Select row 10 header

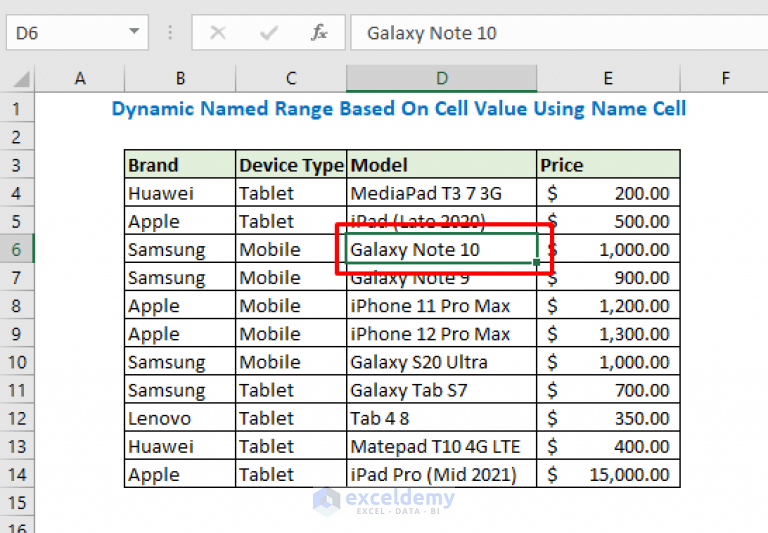tap(17, 362)
